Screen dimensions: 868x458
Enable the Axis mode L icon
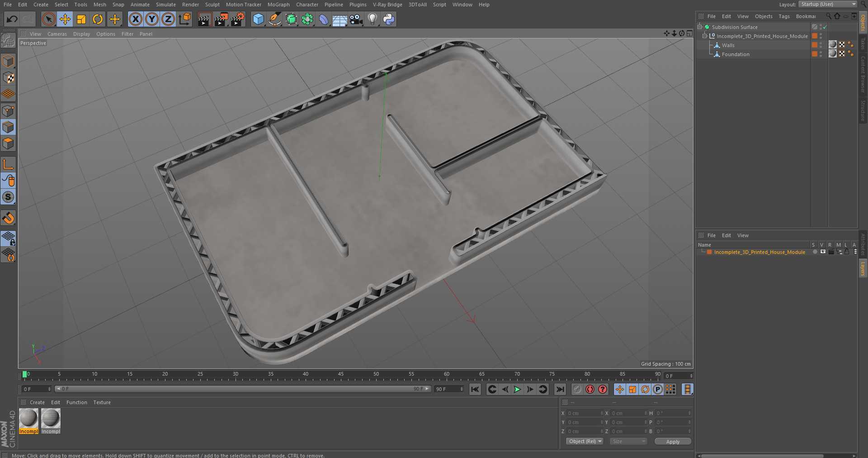pyautogui.click(x=8, y=164)
